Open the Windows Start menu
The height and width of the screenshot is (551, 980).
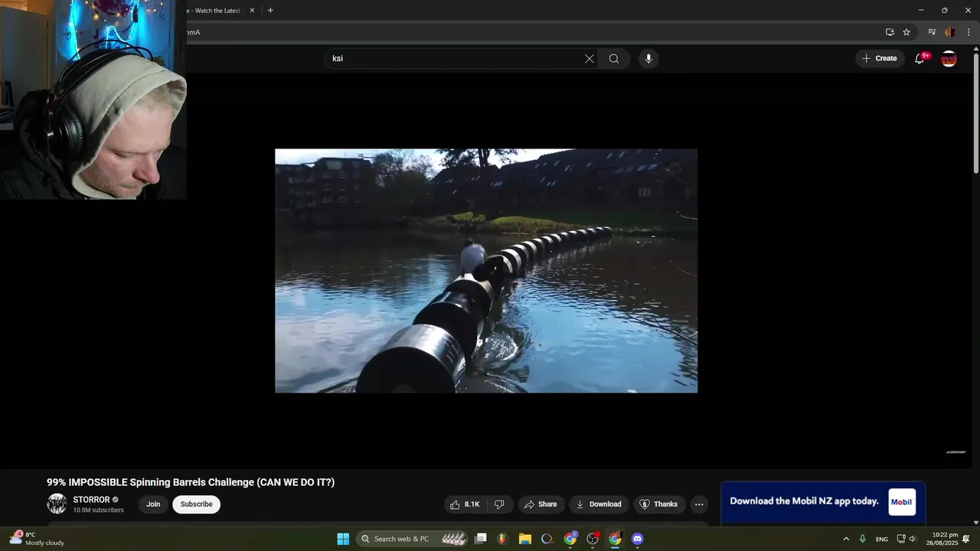[x=343, y=539]
